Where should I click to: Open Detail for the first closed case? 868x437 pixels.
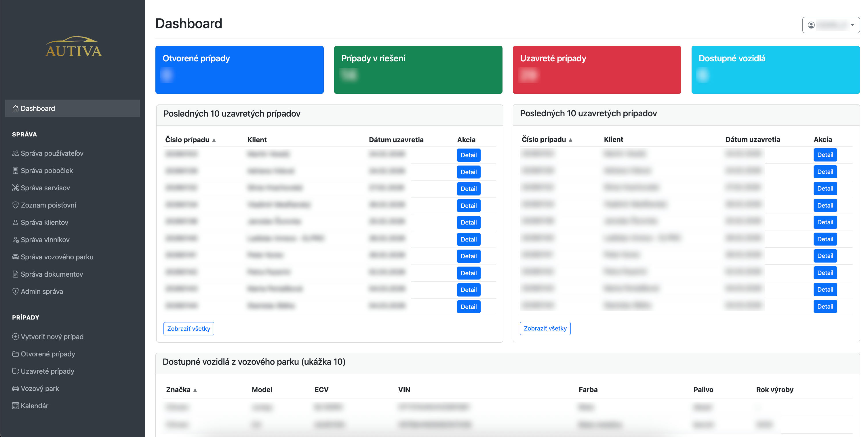(469, 155)
